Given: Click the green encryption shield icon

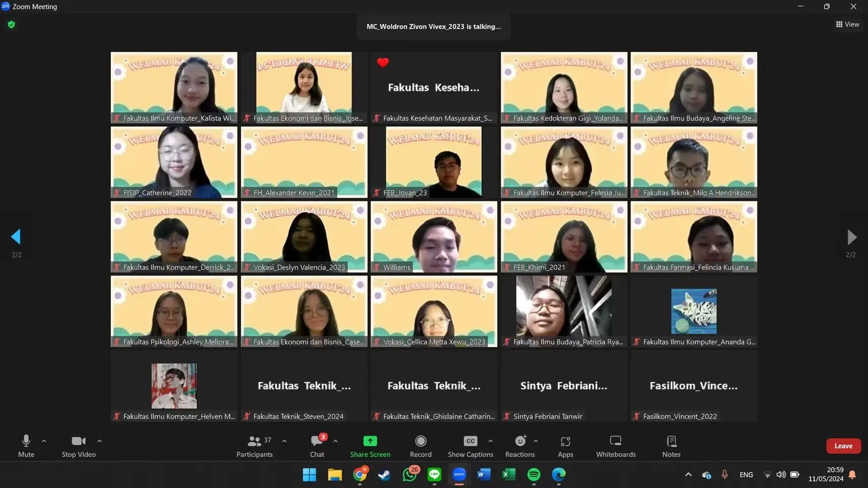Looking at the screenshot, I should click(11, 24).
